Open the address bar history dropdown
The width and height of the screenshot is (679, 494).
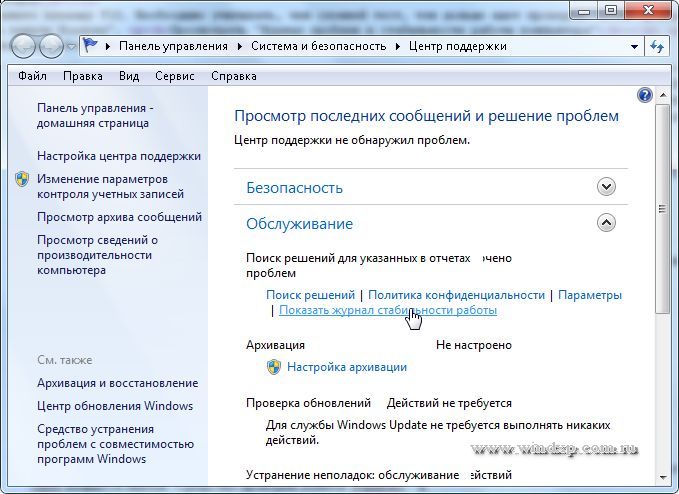tap(634, 46)
